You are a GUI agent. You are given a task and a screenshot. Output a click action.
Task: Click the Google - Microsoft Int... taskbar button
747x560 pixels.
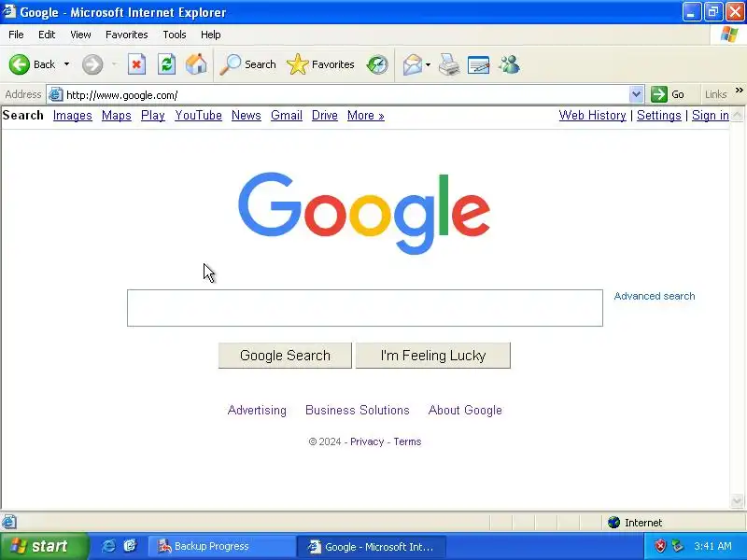pyautogui.click(x=372, y=546)
